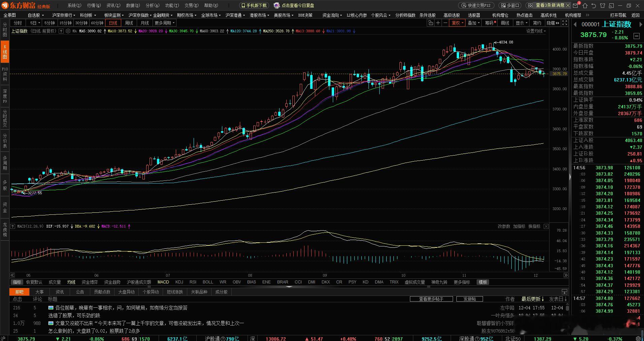Open the 多窗口 multi-window view
Screen dimensions: 644x341
510,5
